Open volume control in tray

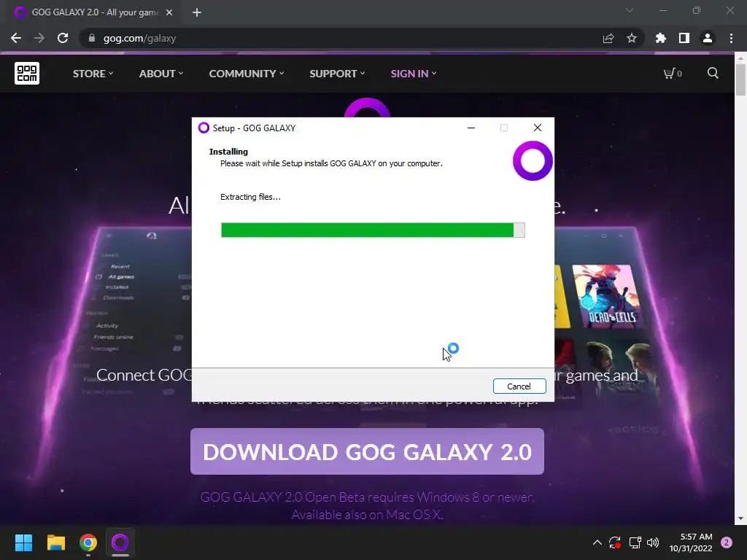coord(653,542)
